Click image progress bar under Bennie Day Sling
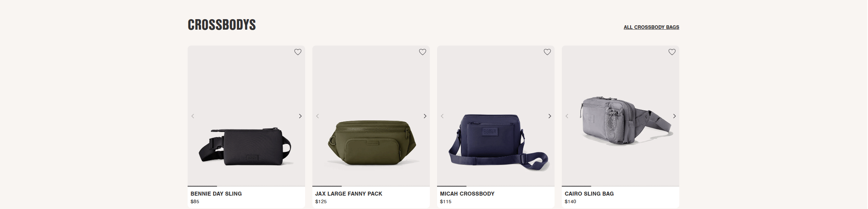868x209 pixels. click(246, 186)
